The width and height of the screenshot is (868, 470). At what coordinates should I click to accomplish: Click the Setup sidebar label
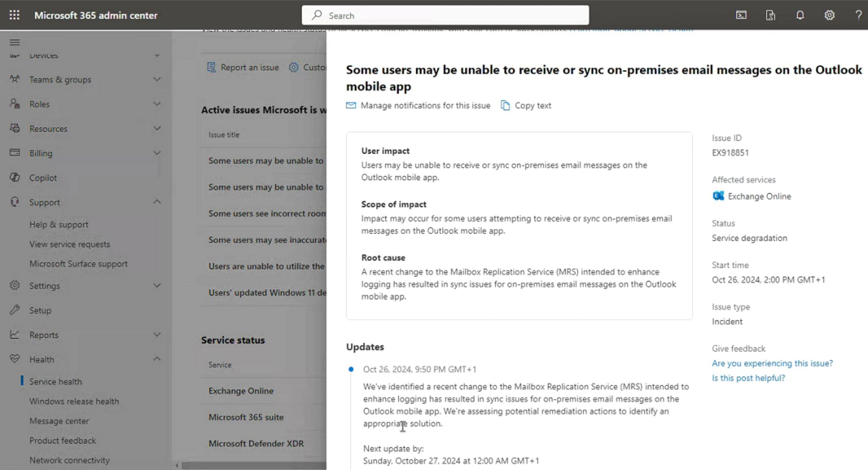pos(40,310)
